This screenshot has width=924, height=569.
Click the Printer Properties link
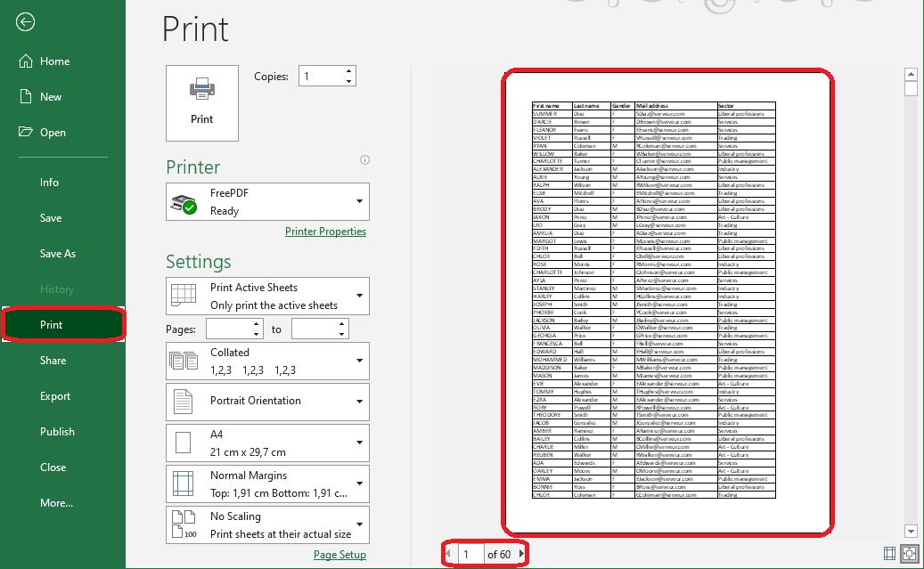click(x=325, y=231)
